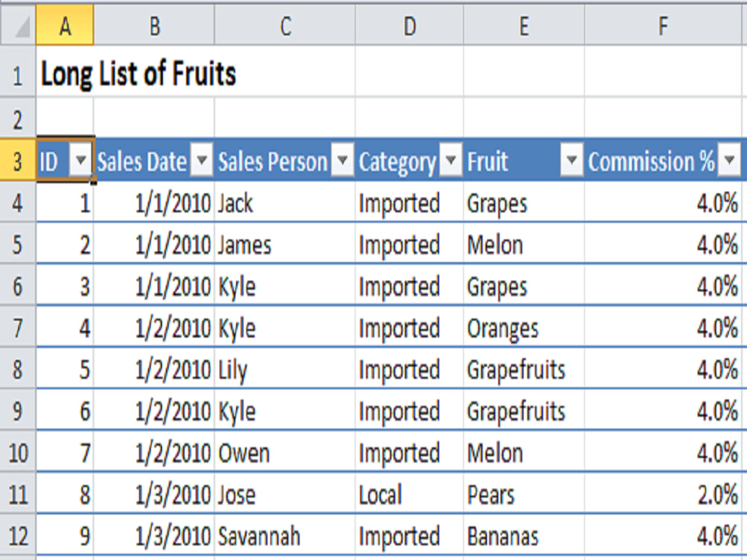Open the Commission % filter dropdown
Screen dimensions: 747x560
click(x=728, y=161)
